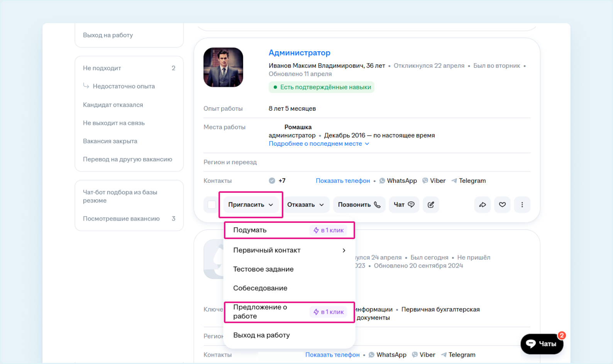Click Viber in the lower candidate card
The width and height of the screenshot is (613, 364).
pos(423,355)
